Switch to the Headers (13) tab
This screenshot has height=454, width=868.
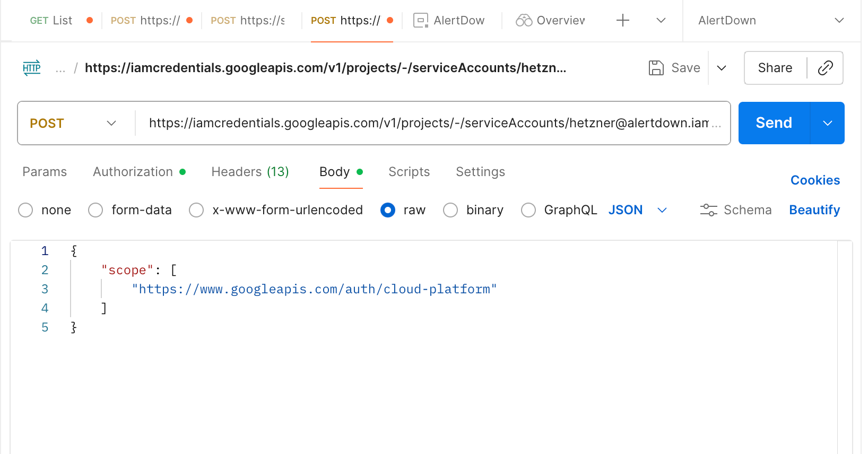[250, 172]
